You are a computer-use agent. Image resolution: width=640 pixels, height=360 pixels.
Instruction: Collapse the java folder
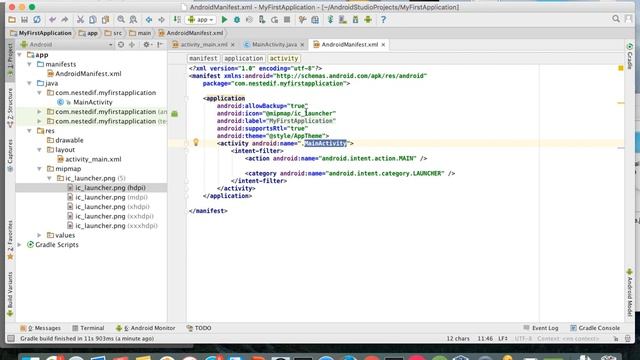click(x=29, y=83)
